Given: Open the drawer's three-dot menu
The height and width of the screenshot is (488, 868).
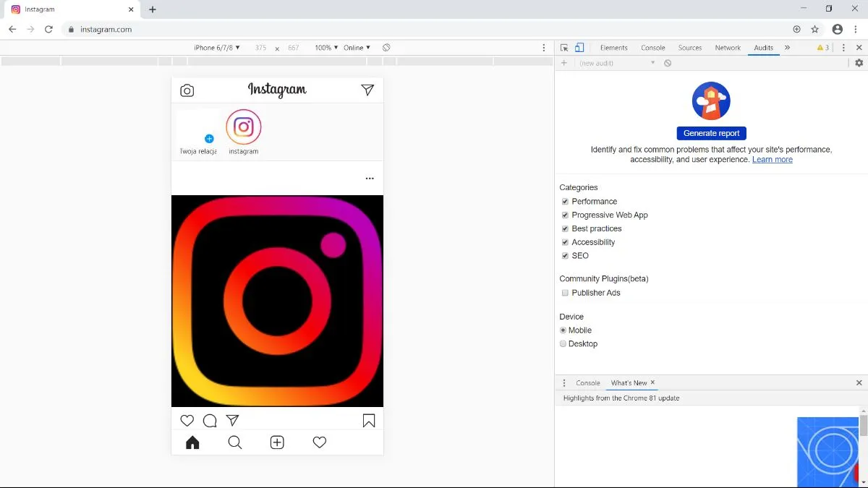Looking at the screenshot, I should point(564,383).
